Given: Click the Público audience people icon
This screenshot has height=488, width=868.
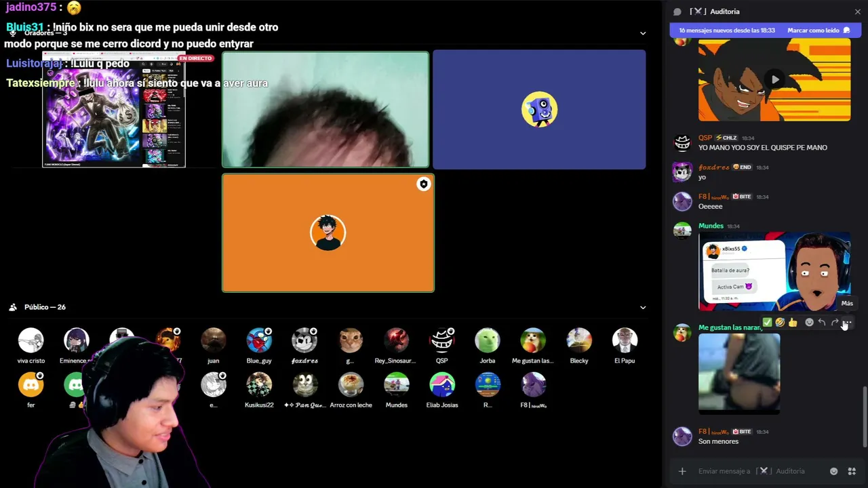Looking at the screenshot, I should click(x=13, y=307).
